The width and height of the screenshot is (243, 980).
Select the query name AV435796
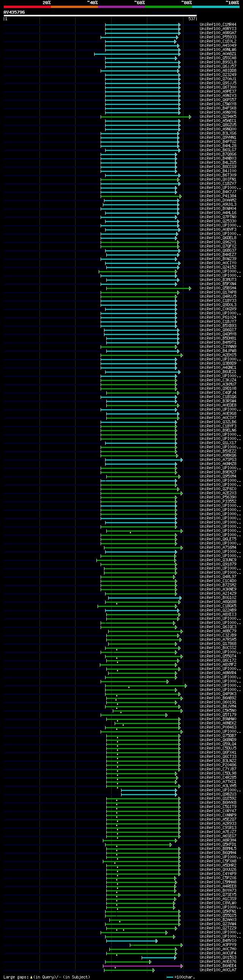(x=14, y=12)
